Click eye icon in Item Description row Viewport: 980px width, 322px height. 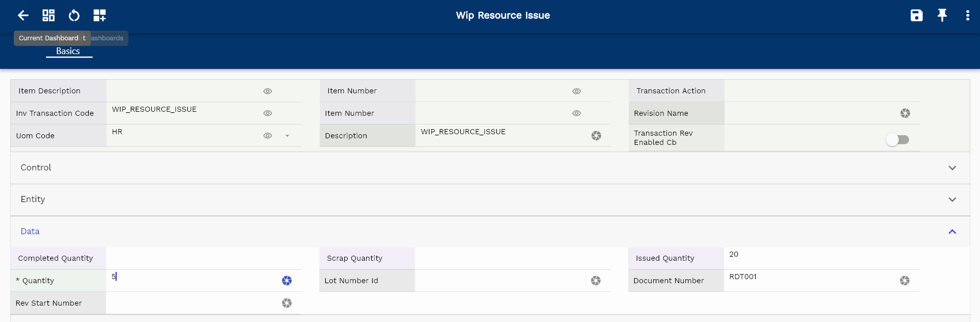[x=268, y=91]
